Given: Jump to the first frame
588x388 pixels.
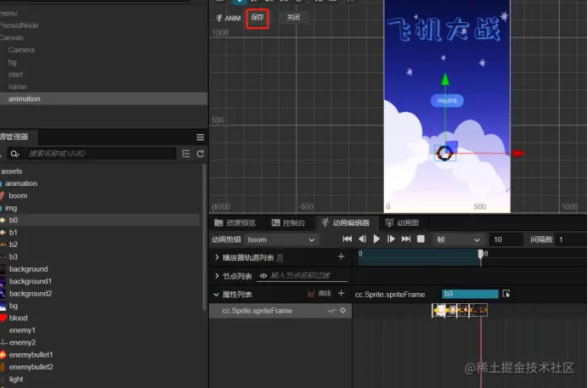Looking at the screenshot, I should (348, 239).
